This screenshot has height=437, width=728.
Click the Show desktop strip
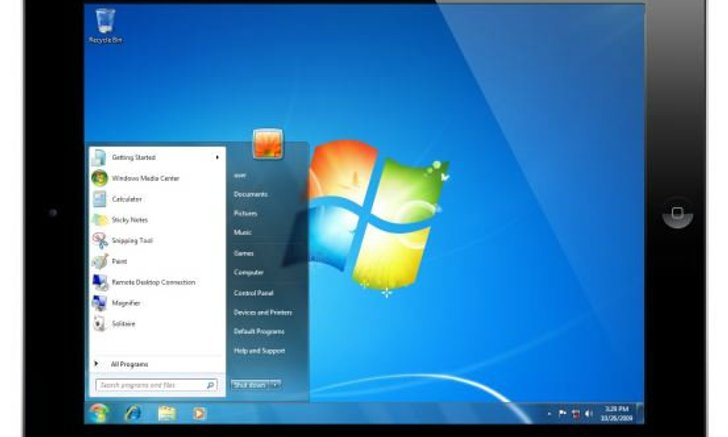[640, 413]
